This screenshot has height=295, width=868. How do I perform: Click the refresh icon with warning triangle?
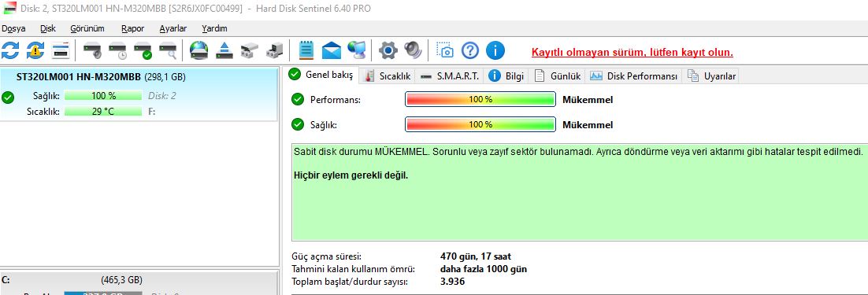(35, 51)
